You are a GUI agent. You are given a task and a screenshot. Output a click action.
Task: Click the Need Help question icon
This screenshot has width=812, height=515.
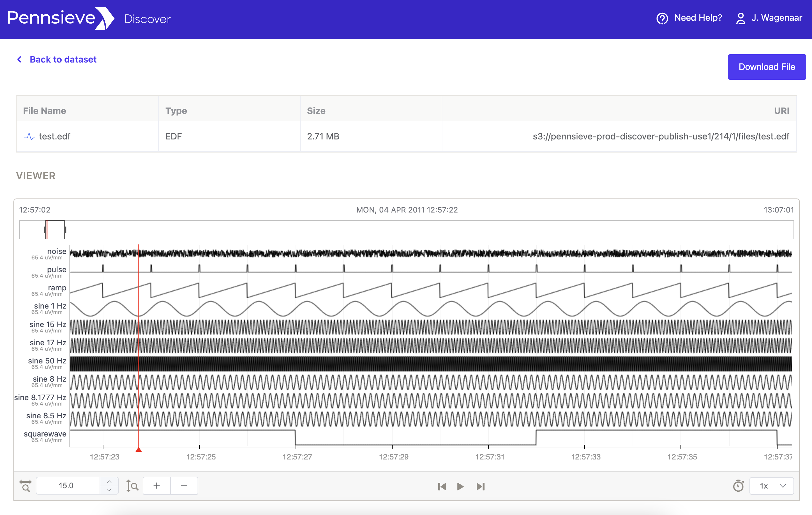coord(662,18)
